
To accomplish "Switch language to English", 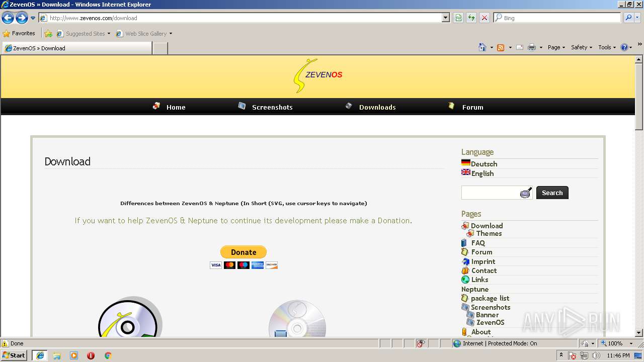I will [x=482, y=173].
